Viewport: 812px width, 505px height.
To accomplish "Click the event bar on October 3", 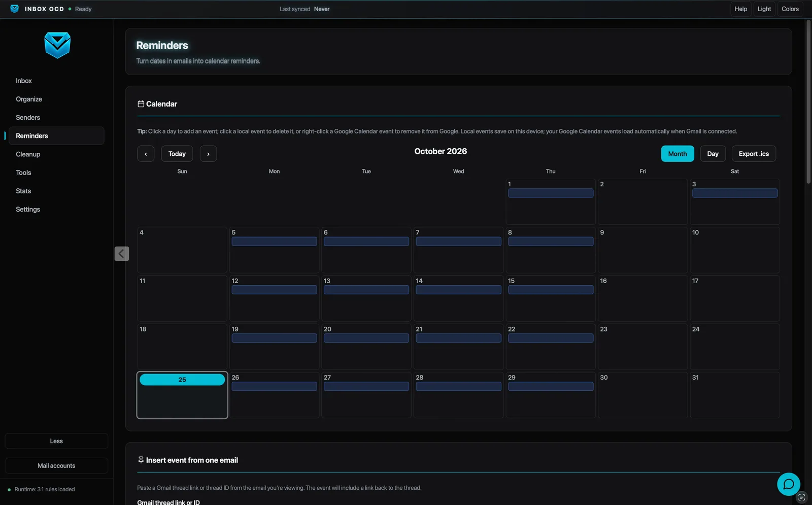I will click(735, 193).
